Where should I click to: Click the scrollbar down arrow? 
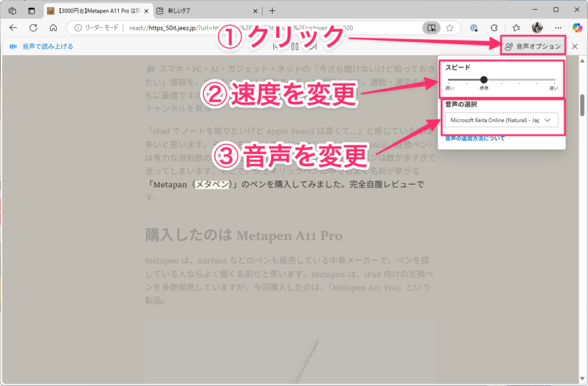(582, 379)
